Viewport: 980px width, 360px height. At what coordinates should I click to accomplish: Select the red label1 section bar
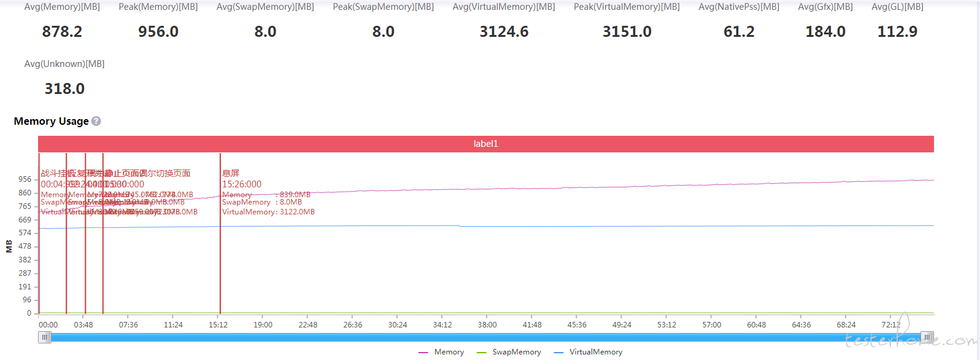pos(486,144)
